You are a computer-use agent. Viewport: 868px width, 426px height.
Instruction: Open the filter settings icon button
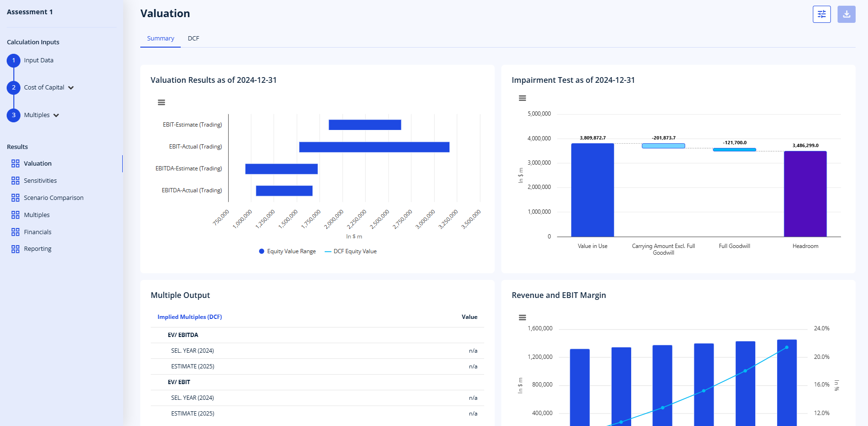tap(821, 14)
